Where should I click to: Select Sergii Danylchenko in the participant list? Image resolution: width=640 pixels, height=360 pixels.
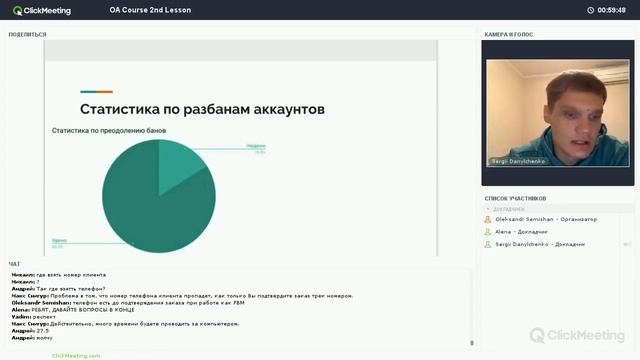click(x=540, y=244)
